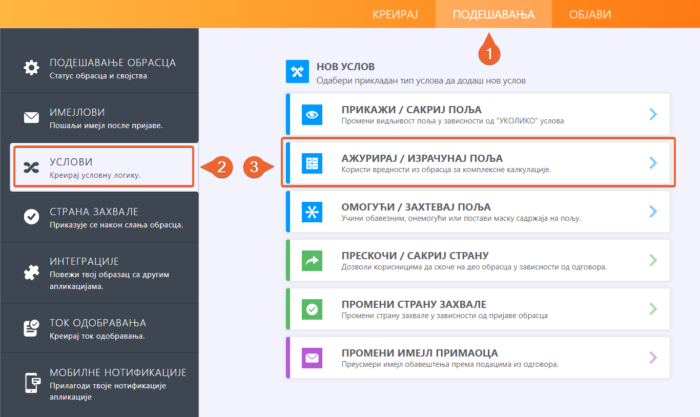Open СТРАНА ЗАХВАЛЕ in the sidebar
Viewport: 700px width, 417px height.
click(100, 217)
